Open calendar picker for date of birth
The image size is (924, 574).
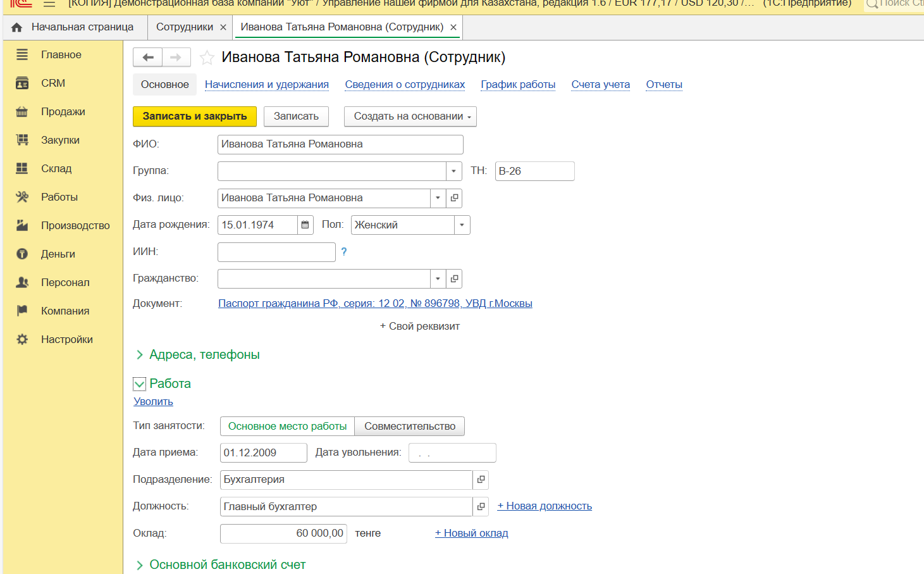pyautogui.click(x=305, y=225)
